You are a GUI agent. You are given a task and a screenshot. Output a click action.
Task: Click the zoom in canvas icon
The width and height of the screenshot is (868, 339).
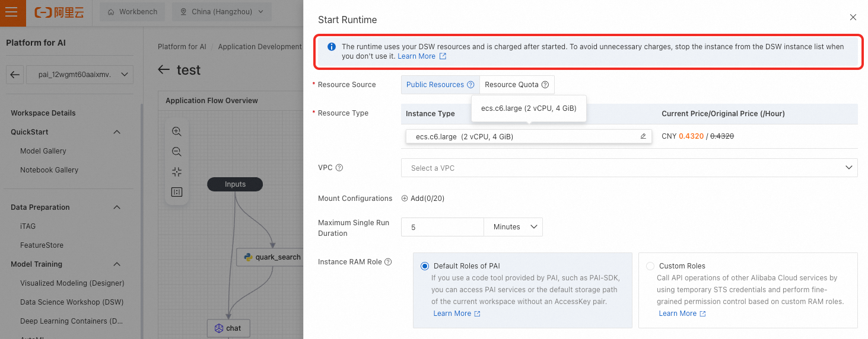tap(176, 132)
